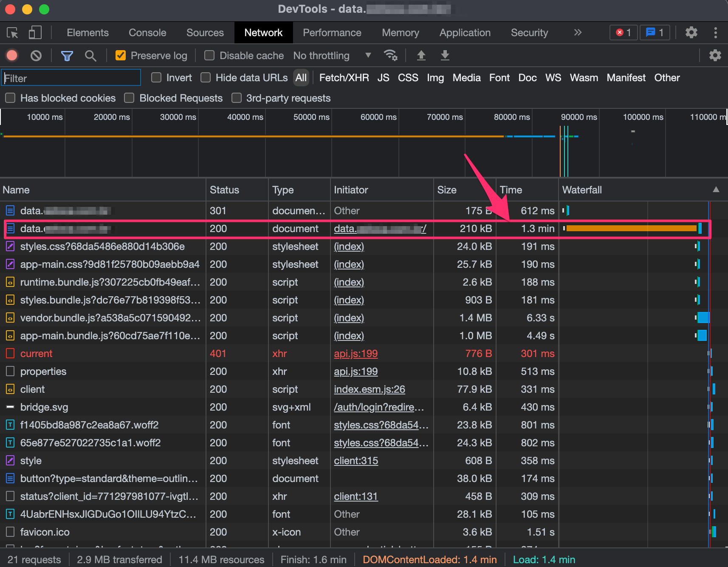
Task: Uncheck Preserve log checkbox
Action: [121, 55]
